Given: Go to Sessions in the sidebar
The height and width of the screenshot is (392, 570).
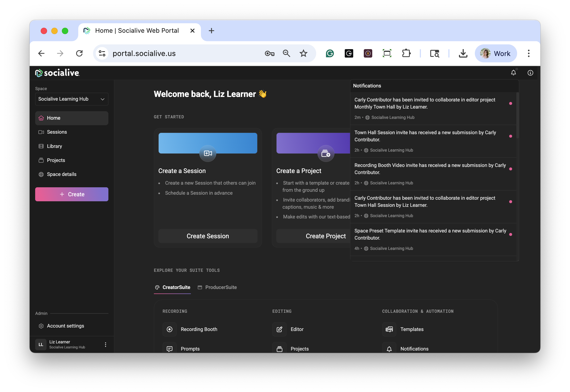Looking at the screenshot, I should pos(57,132).
